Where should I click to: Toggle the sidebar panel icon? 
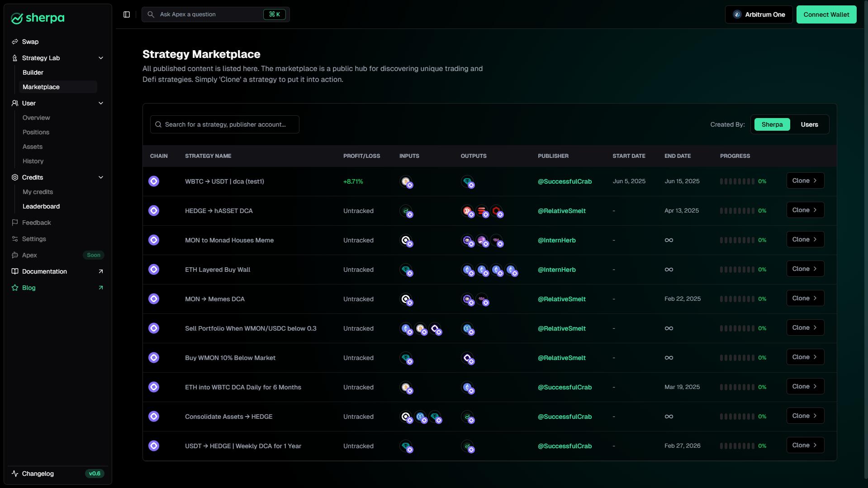127,14
